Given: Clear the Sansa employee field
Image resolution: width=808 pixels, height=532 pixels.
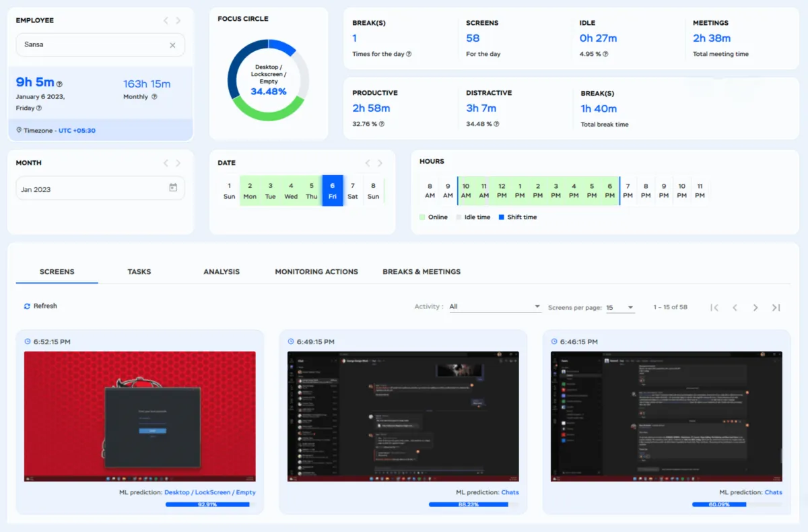Looking at the screenshot, I should point(172,45).
